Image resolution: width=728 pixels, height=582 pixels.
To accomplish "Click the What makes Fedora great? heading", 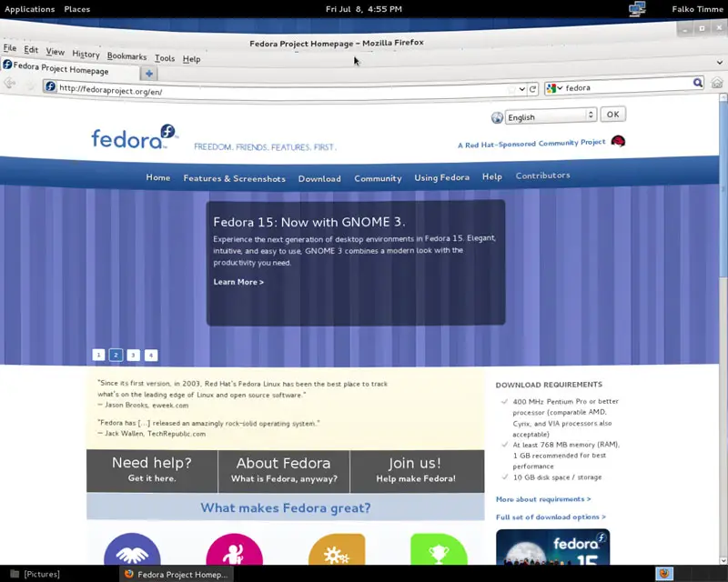I will click(x=286, y=507).
